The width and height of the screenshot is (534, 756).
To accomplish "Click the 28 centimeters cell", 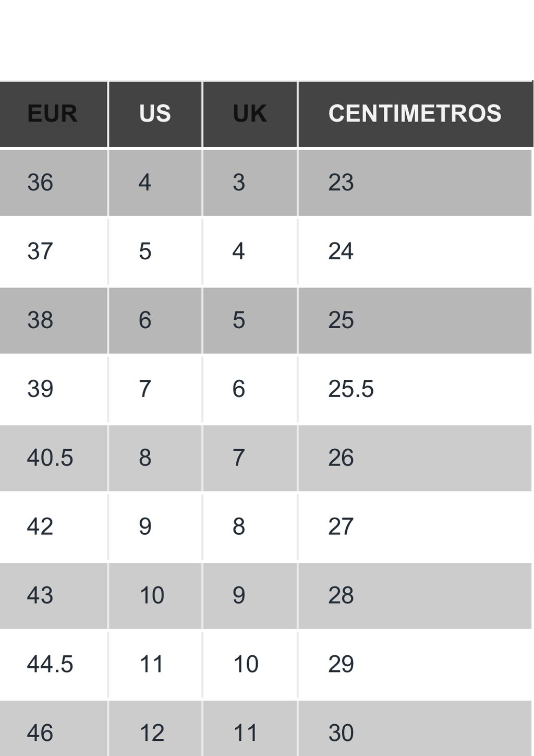I will (x=415, y=596).
